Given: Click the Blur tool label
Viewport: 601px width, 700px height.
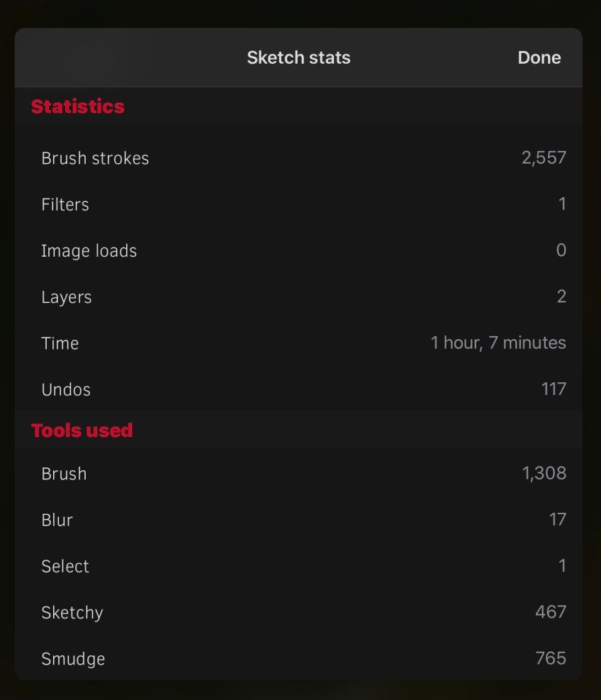Looking at the screenshot, I should (x=57, y=520).
